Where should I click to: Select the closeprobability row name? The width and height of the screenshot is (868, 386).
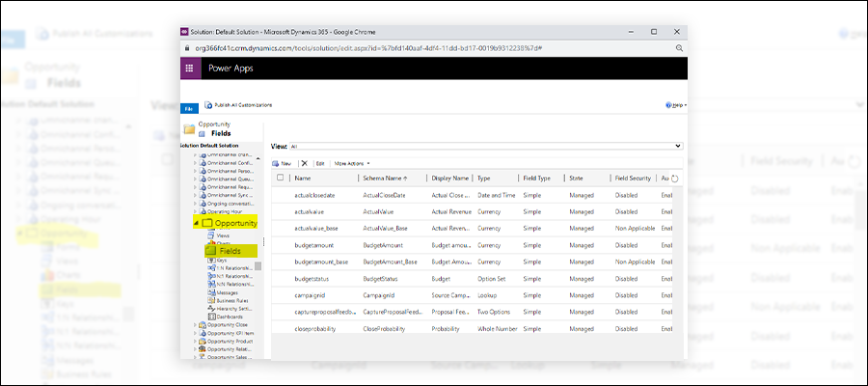pyautogui.click(x=315, y=328)
